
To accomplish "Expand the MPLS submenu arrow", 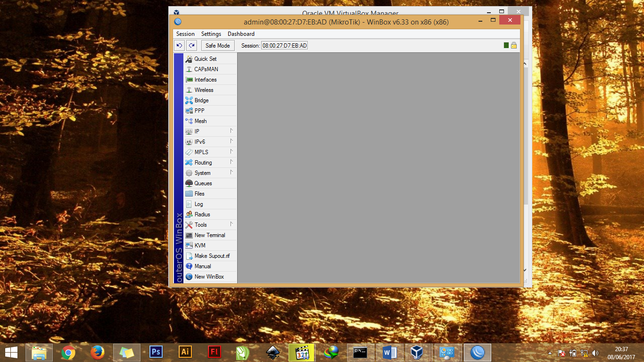I will (231, 151).
